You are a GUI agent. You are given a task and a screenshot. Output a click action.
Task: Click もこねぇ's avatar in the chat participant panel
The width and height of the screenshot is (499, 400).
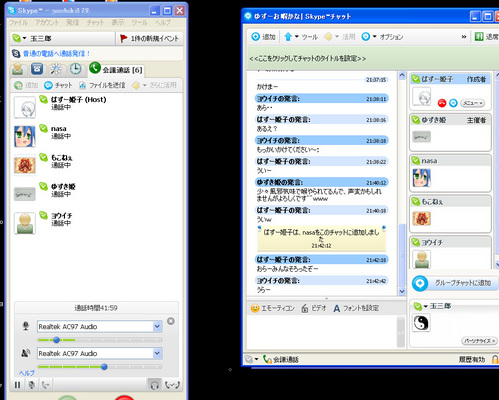[422, 219]
